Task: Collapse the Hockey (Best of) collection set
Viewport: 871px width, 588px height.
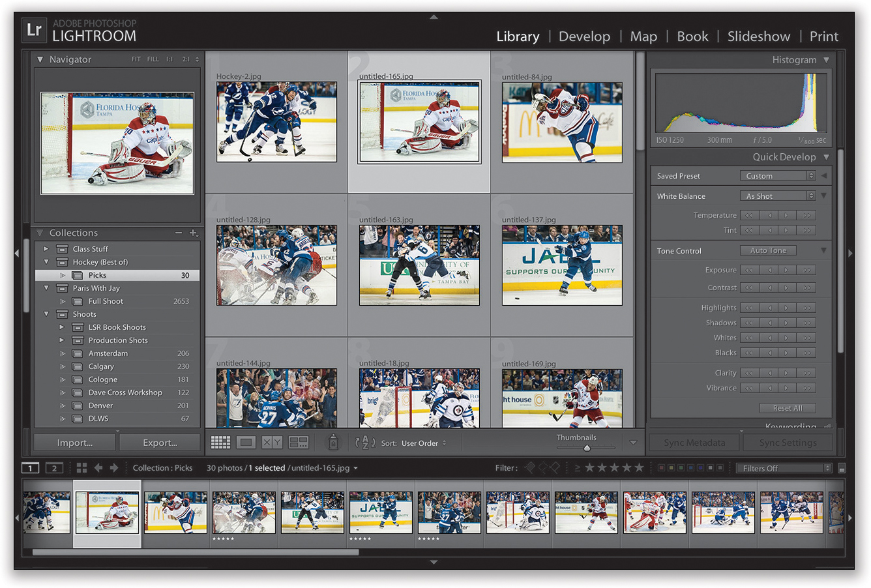Action: tap(46, 262)
